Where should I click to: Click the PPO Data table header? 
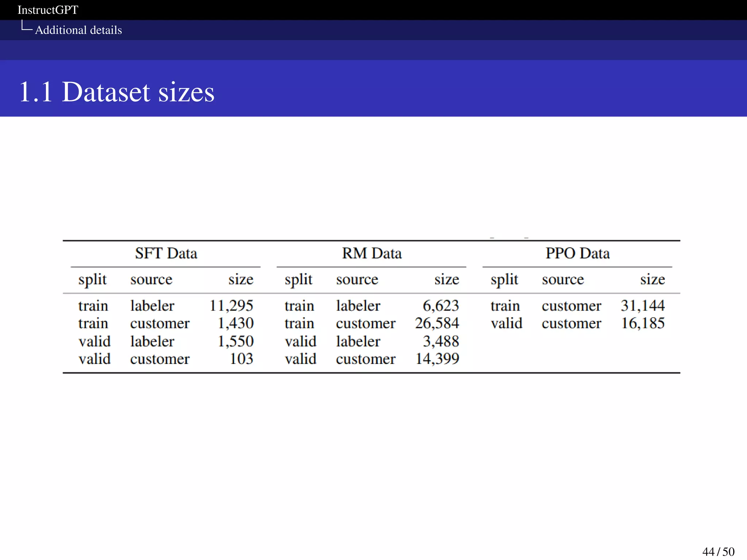pyautogui.click(x=577, y=253)
